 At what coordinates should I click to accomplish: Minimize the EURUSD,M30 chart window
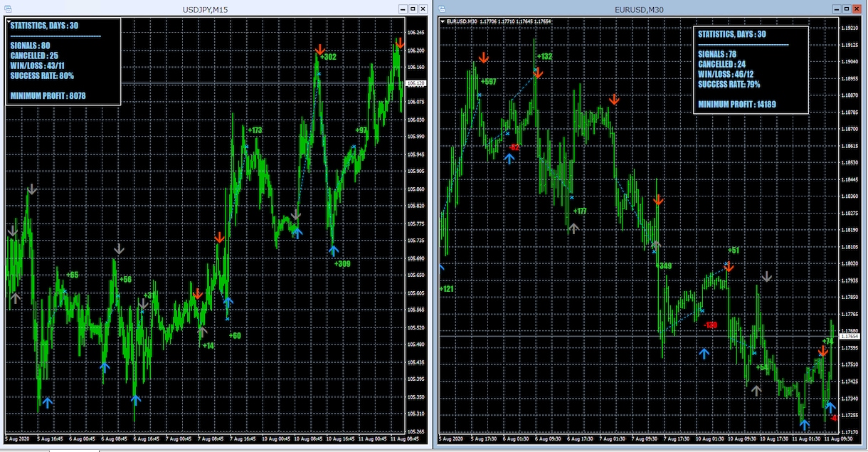837,9
